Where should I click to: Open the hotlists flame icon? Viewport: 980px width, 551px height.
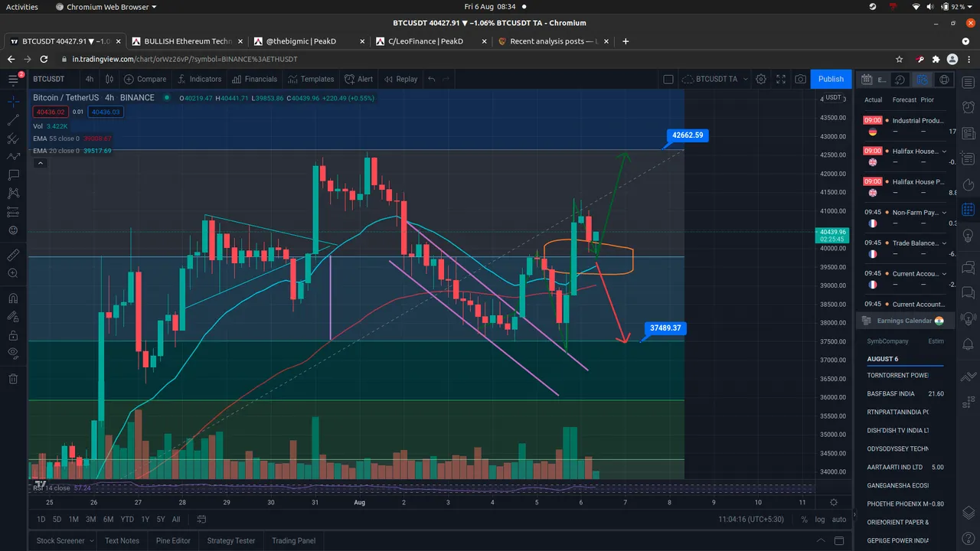[x=968, y=184]
